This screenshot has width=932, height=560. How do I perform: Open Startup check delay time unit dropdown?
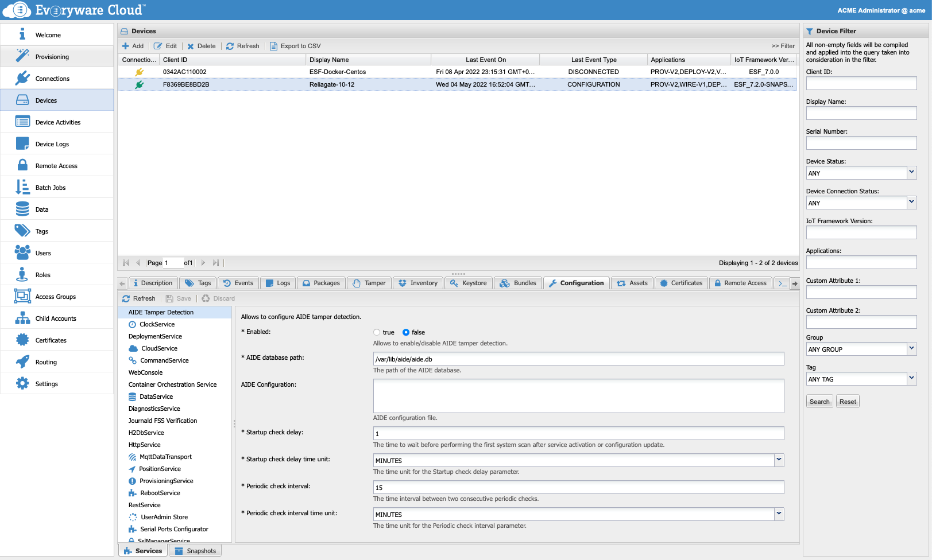[x=779, y=460]
